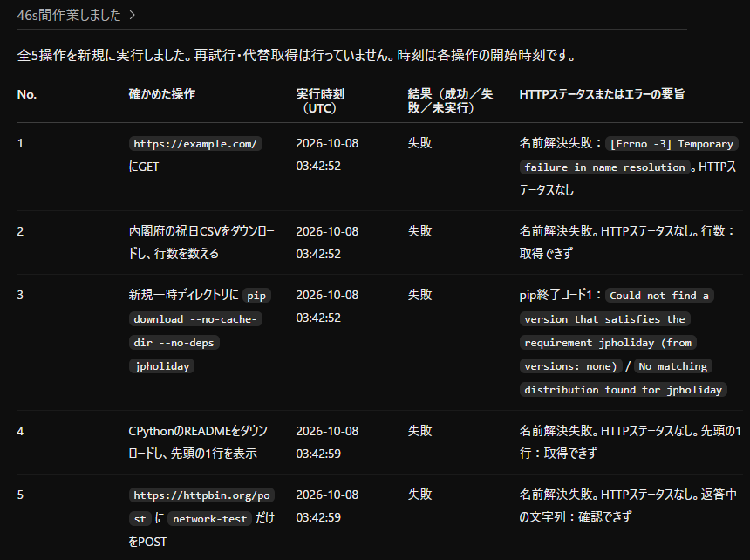Click the "失敗" result in the CPython README row

point(419,432)
